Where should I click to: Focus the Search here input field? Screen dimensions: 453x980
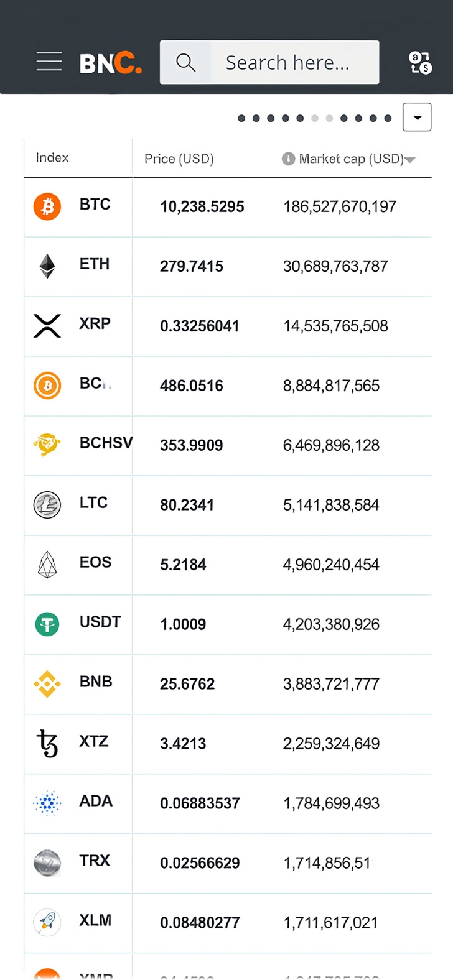(295, 62)
